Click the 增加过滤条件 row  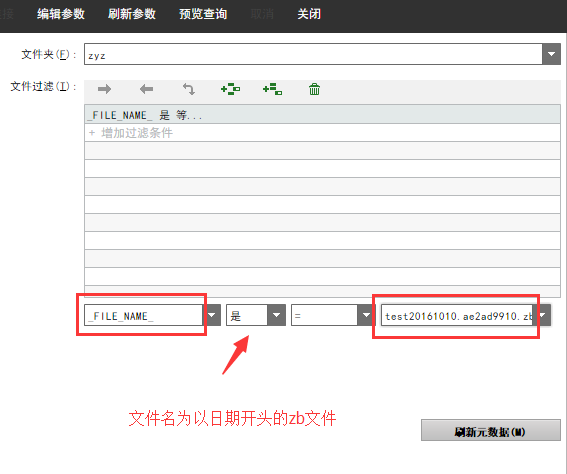(322, 133)
